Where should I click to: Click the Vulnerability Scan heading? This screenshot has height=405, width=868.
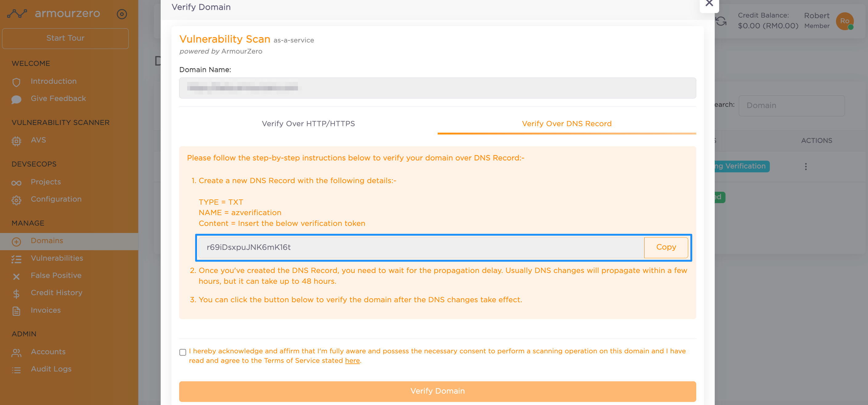[224, 39]
